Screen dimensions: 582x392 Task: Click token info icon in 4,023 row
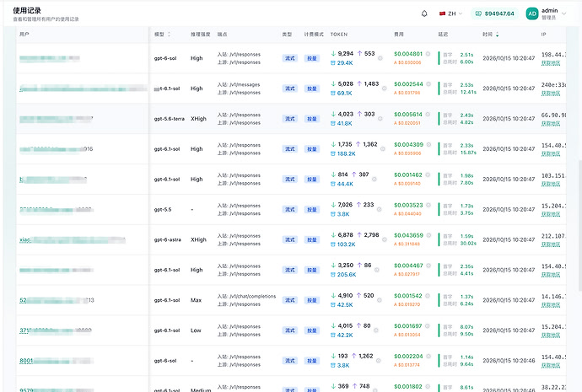pyautogui.click(x=380, y=119)
